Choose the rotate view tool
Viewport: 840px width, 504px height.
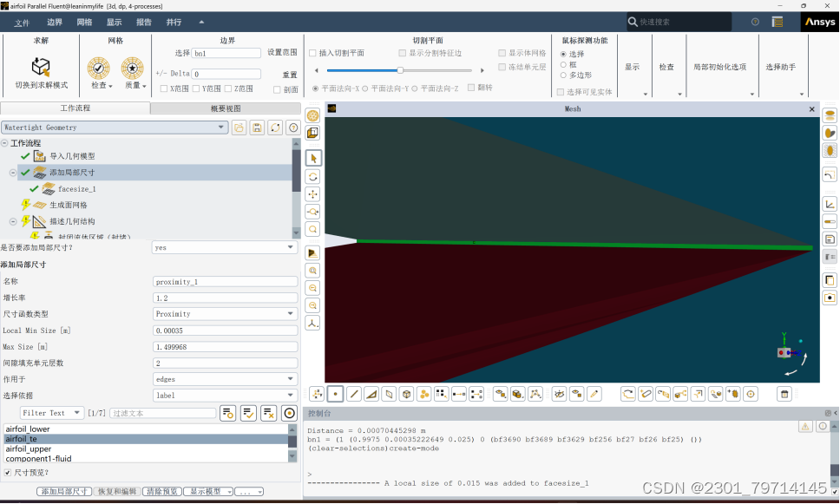click(x=313, y=176)
